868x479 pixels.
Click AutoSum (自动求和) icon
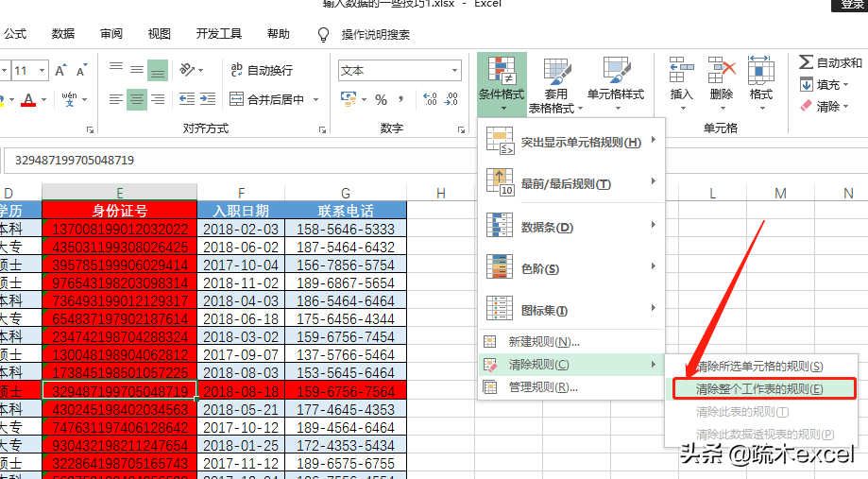pyautogui.click(x=806, y=62)
